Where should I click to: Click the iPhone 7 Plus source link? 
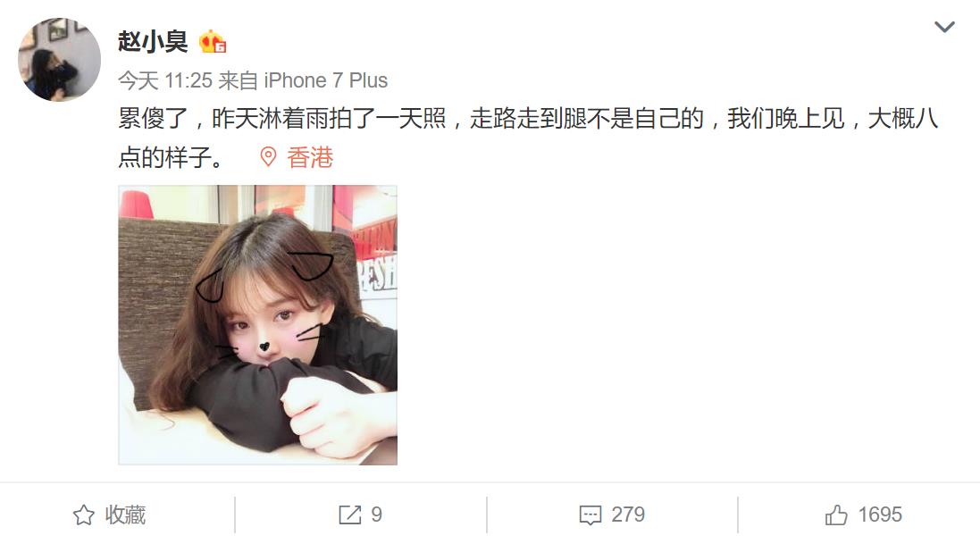[x=326, y=80]
